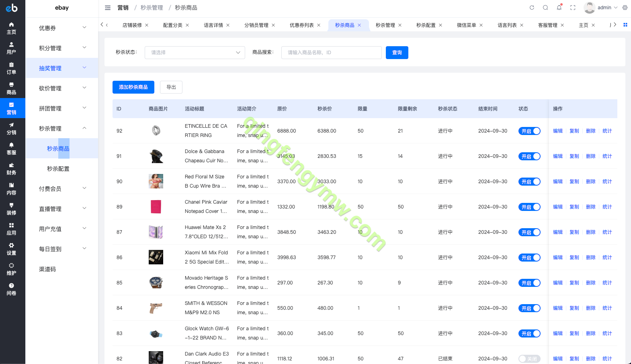Viewport: 631px width, 364px height.
Task: Toggle status switch for ID 92
Action: coord(529,131)
